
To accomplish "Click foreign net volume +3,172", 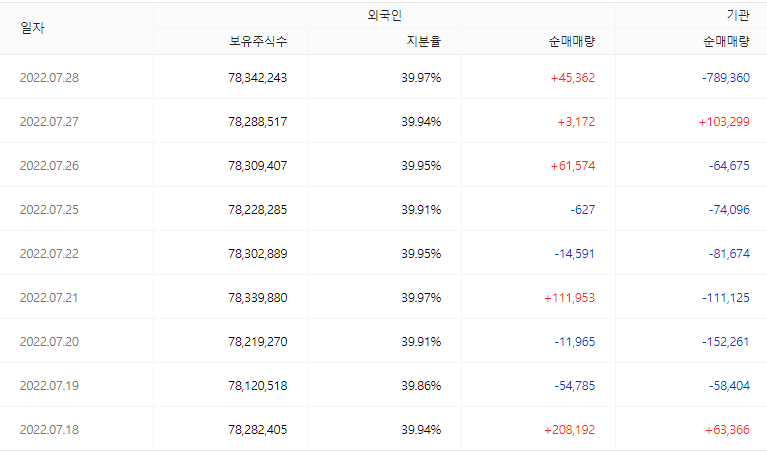I will (576, 122).
